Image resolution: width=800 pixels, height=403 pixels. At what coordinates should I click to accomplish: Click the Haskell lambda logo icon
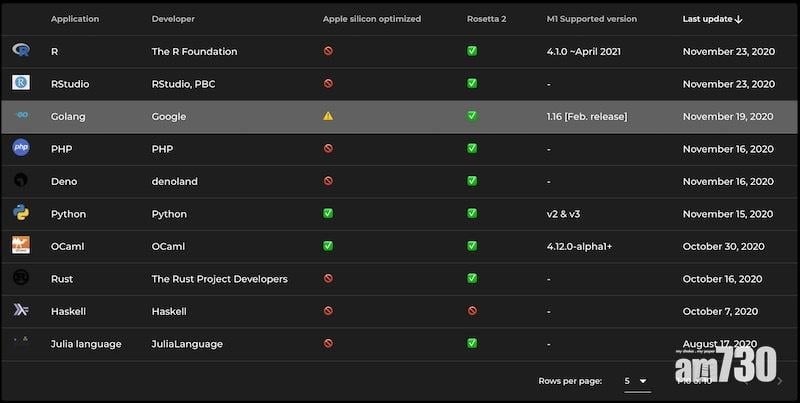(21, 311)
